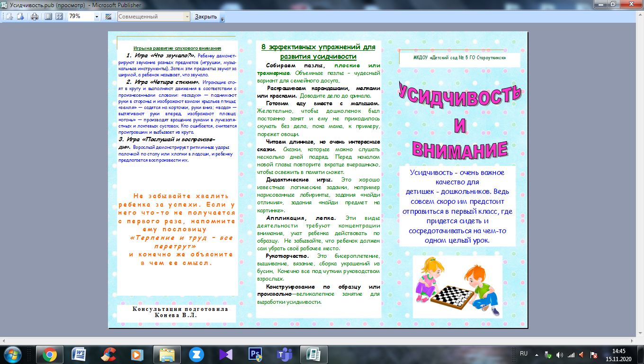Toggle the RU input language indicator

524,354
